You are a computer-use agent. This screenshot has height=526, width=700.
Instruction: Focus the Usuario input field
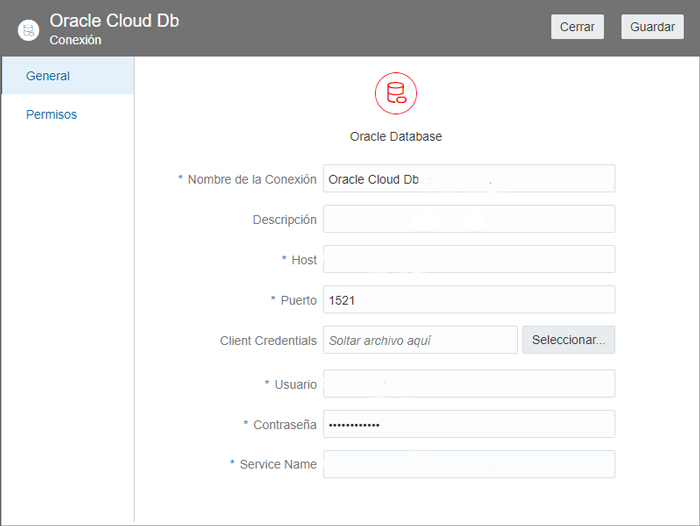pyautogui.click(x=469, y=384)
